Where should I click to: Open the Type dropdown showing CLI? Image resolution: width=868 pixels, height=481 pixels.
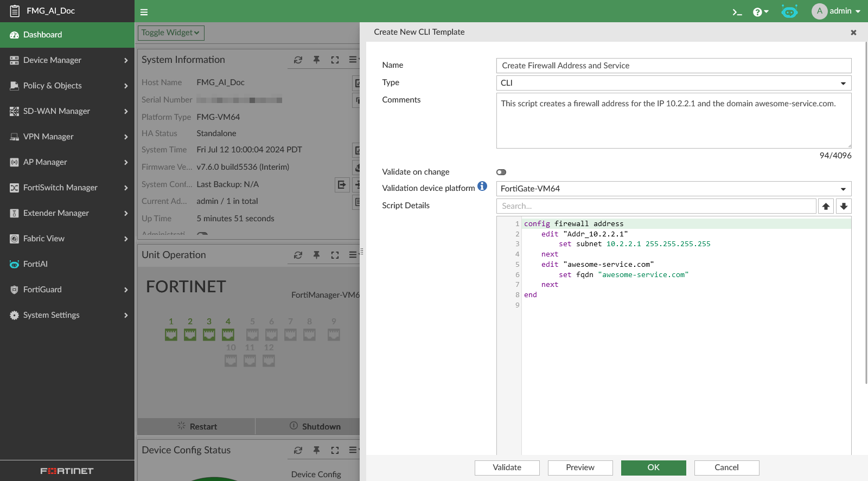pyautogui.click(x=673, y=83)
